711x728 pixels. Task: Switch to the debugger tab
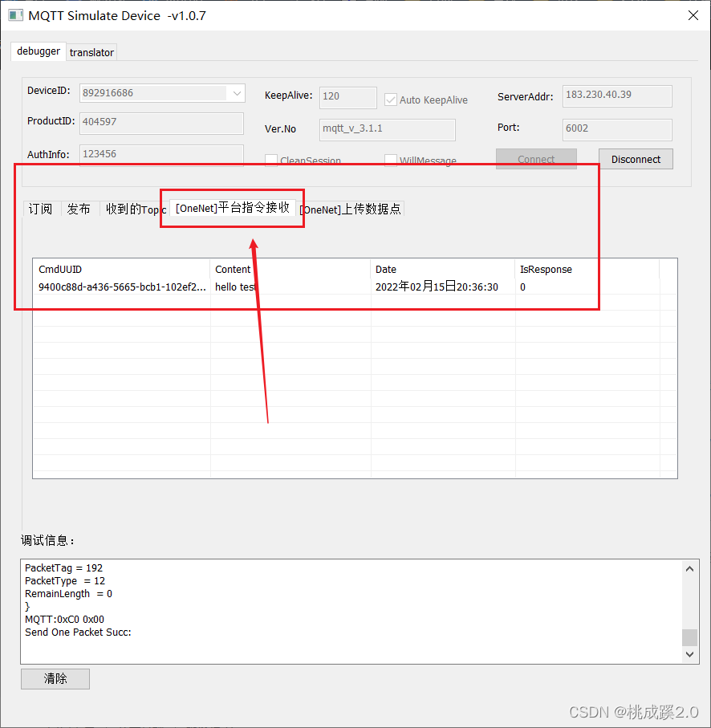39,51
